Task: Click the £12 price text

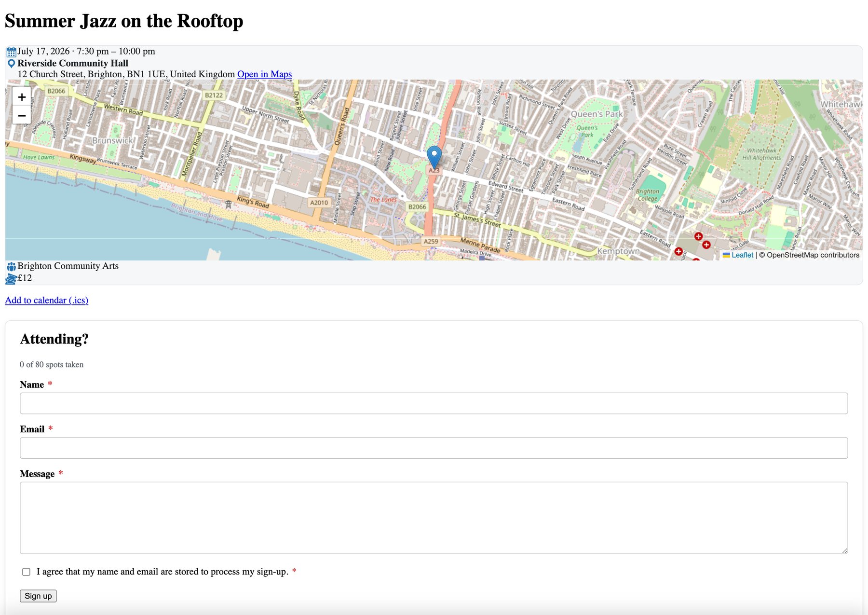Action: pyautogui.click(x=25, y=278)
